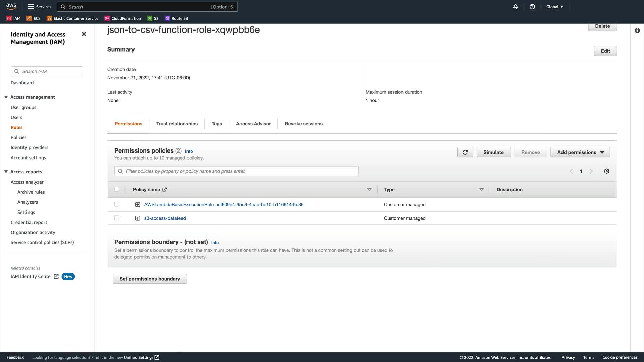This screenshot has height=362, width=644.
Task: Tick the select-all policies checkbox in header
Action: click(x=117, y=189)
